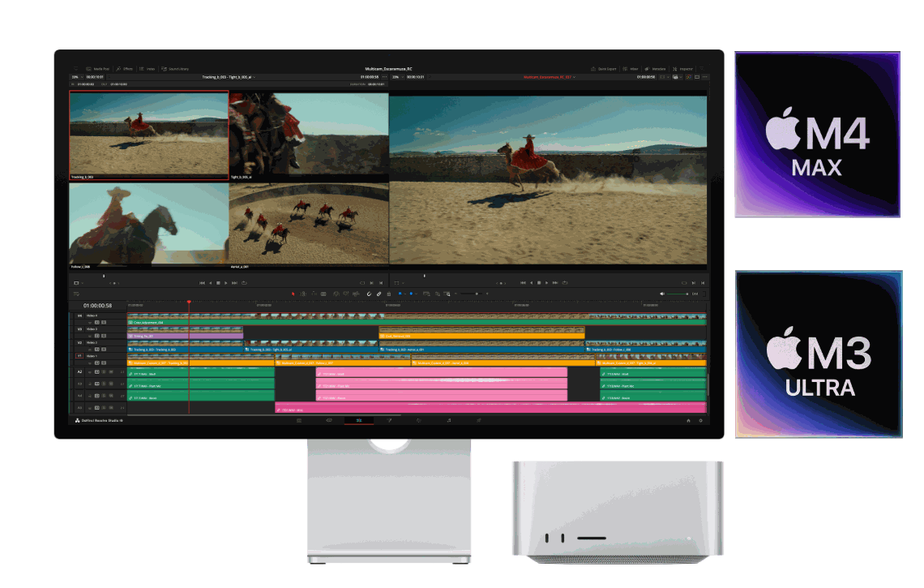Stop playback in the source viewer
924x588 pixels.
click(218, 283)
